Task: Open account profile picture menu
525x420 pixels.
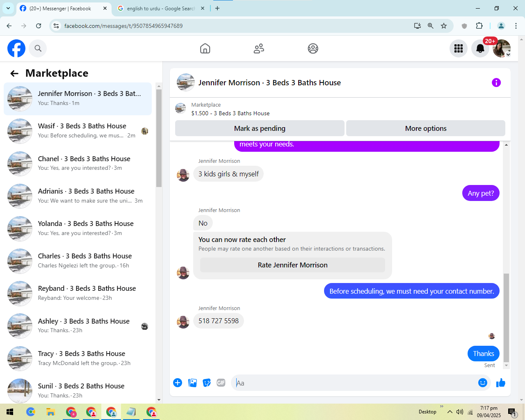Action: tap(502, 48)
